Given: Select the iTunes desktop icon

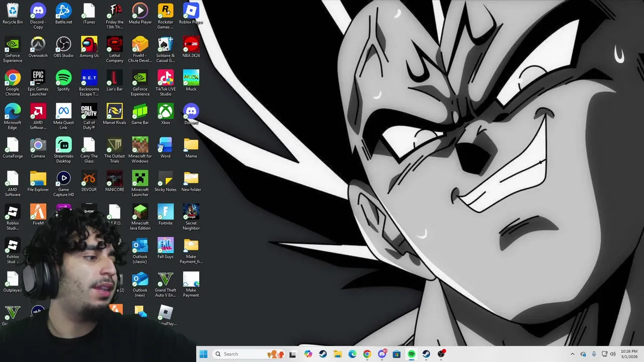Looking at the screenshot, I should [x=89, y=14].
